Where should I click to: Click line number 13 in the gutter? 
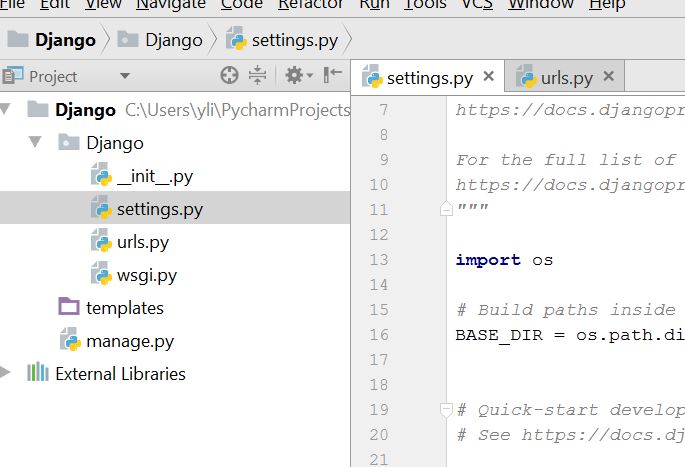tap(379, 260)
